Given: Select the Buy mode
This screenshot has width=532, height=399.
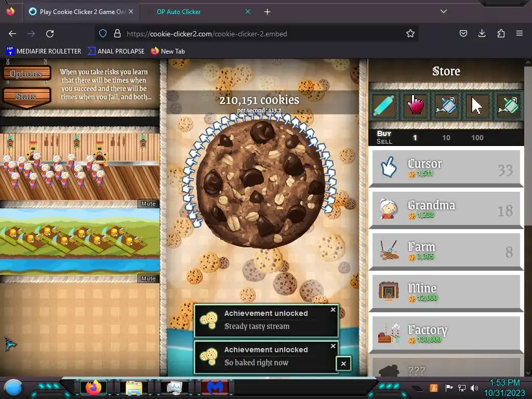Looking at the screenshot, I should 384,134.
